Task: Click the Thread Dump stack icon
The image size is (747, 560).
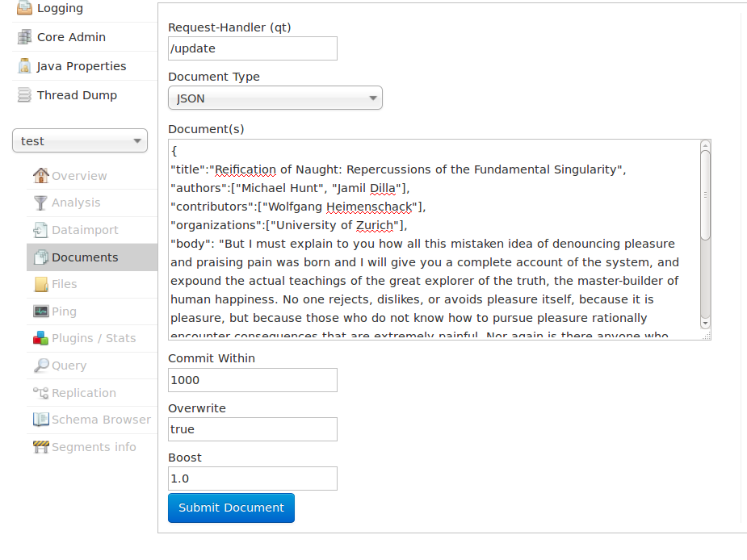Action: 24,94
